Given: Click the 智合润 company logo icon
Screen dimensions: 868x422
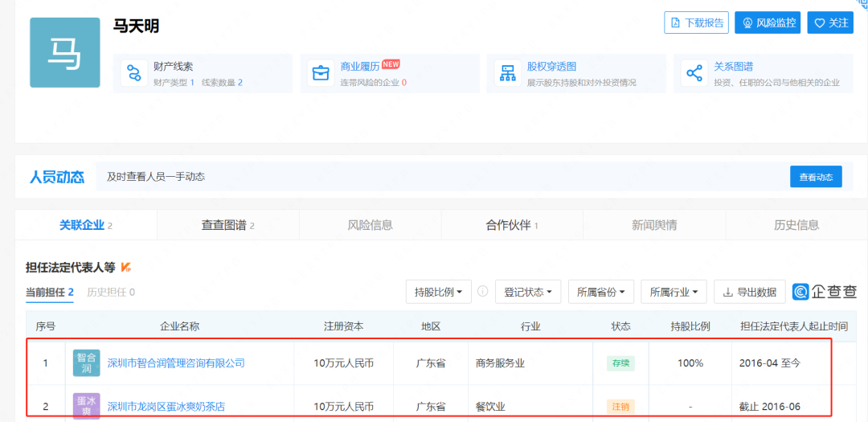Looking at the screenshot, I should (87, 363).
